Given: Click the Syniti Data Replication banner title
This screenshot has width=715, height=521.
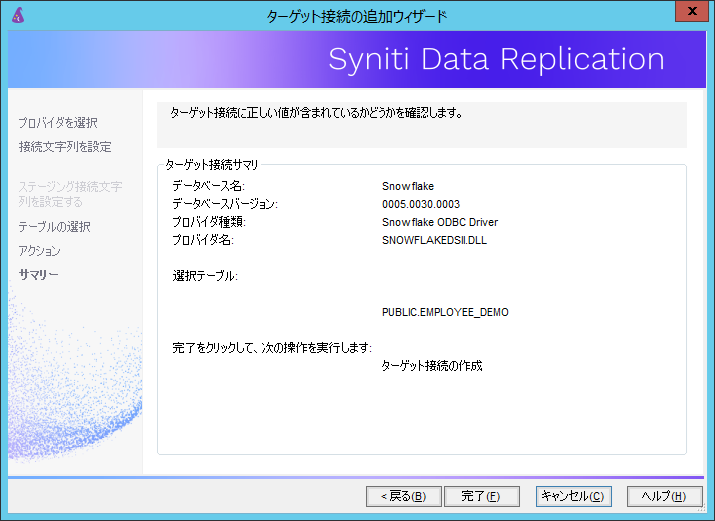Looking at the screenshot, I should click(x=496, y=59).
